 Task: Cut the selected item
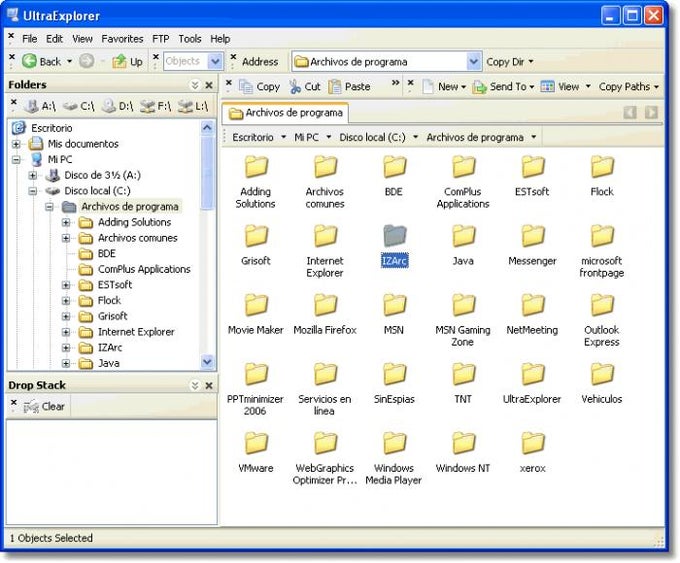(305, 87)
